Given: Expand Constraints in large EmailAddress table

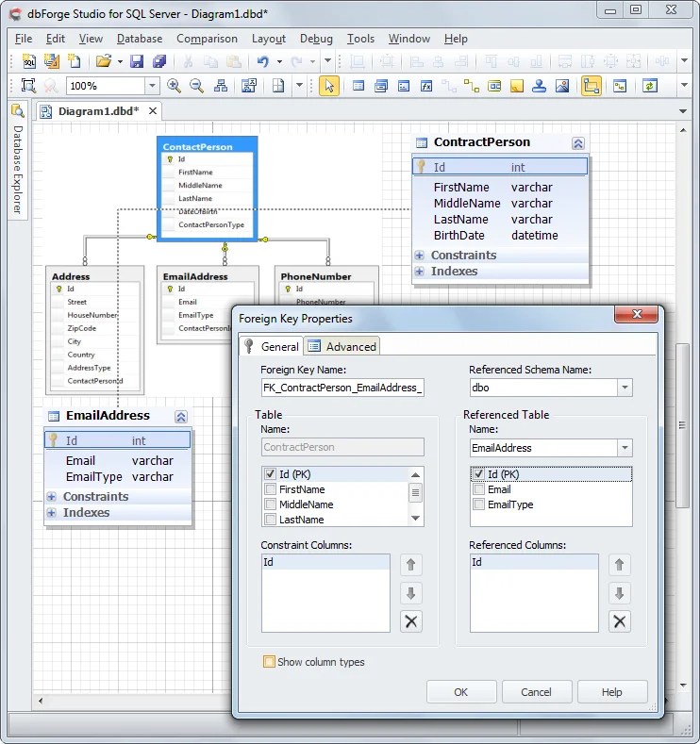Looking at the screenshot, I should tap(51, 497).
